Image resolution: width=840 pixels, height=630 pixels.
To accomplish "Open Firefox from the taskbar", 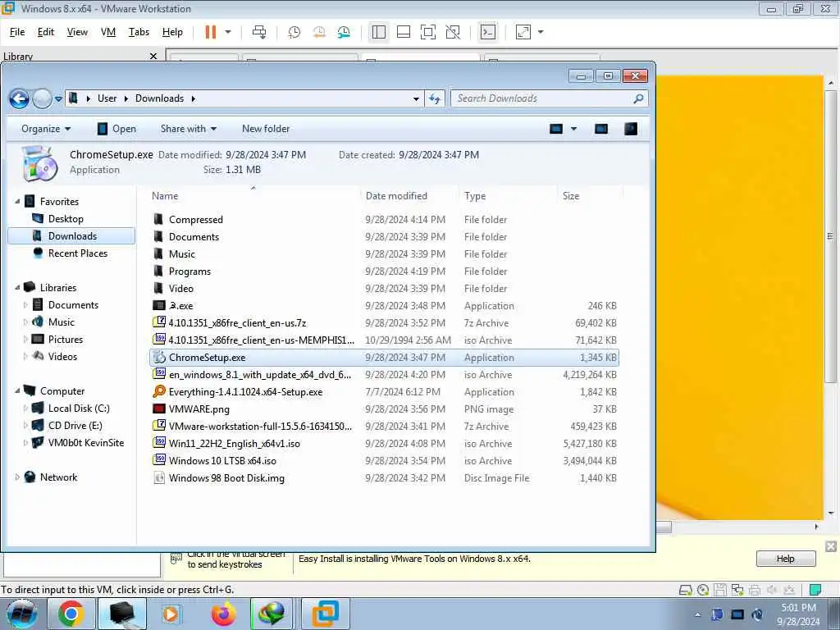I will [x=223, y=614].
